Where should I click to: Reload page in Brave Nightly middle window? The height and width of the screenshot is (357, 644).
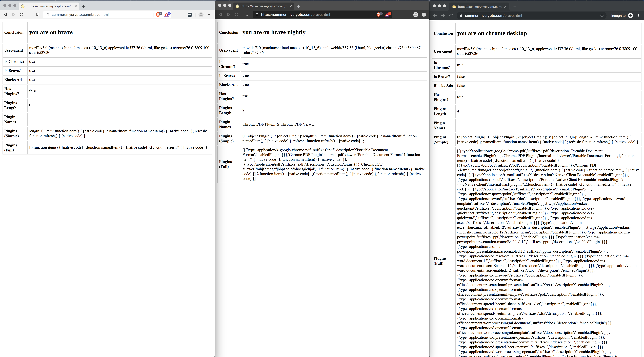pos(236,14)
